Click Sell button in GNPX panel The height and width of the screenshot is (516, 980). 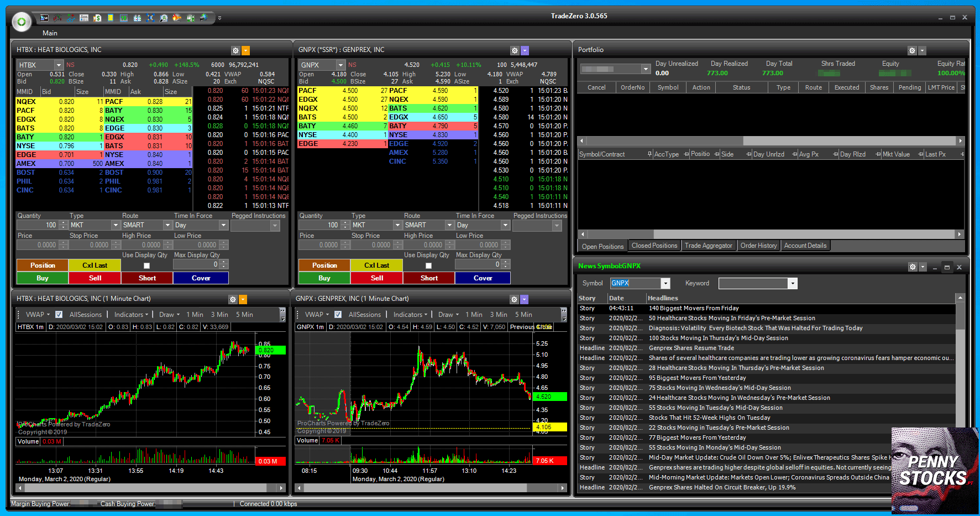[x=377, y=278]
